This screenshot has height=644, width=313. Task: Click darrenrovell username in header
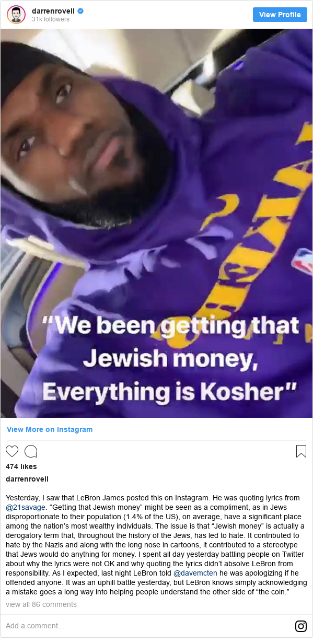tap(53, 11)
